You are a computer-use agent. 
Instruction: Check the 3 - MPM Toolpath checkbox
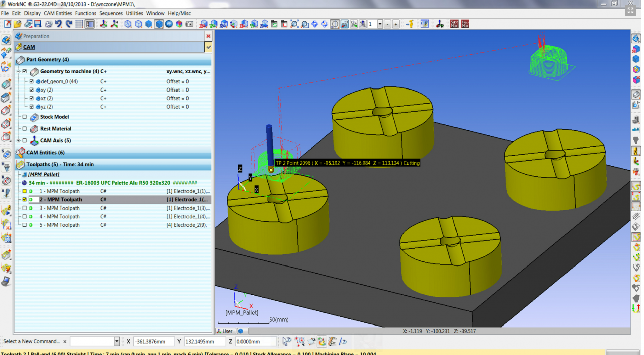[25, 208]
